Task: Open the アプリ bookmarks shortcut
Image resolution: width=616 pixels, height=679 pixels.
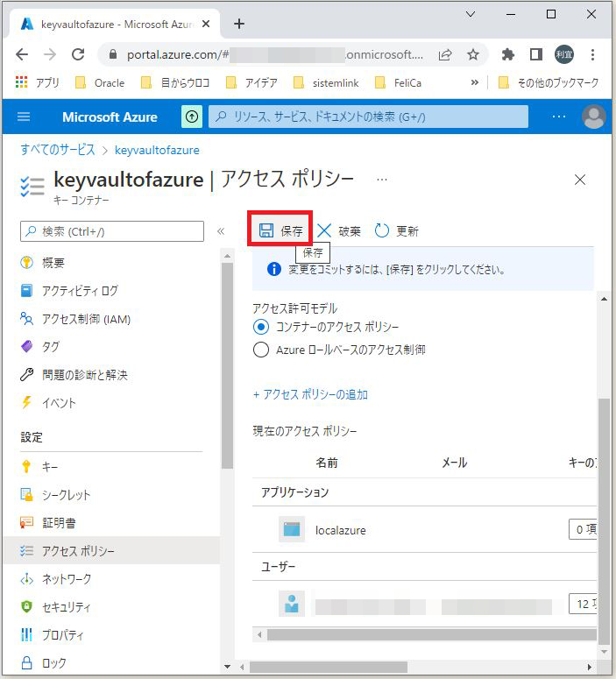Action: coord(37,82)
